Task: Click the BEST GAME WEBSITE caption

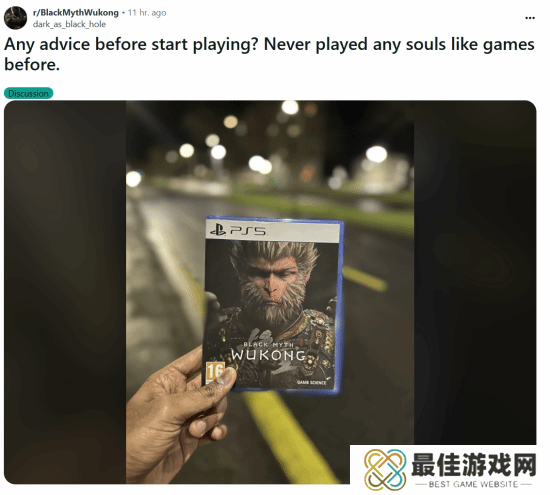Action: (x=473, y=484)
